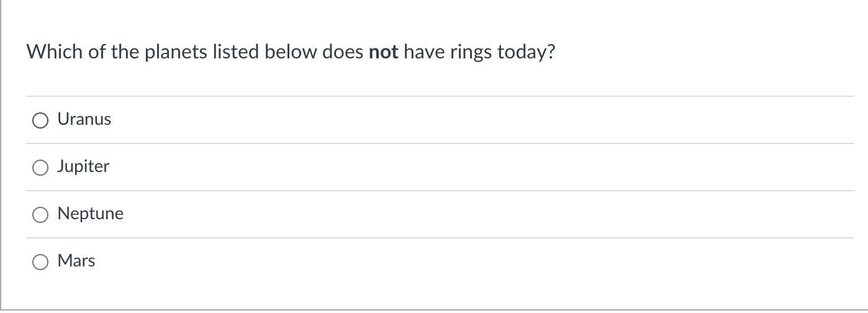Click the 'Uranus' answer label text

pyautogui.click(x=84, y=119)
